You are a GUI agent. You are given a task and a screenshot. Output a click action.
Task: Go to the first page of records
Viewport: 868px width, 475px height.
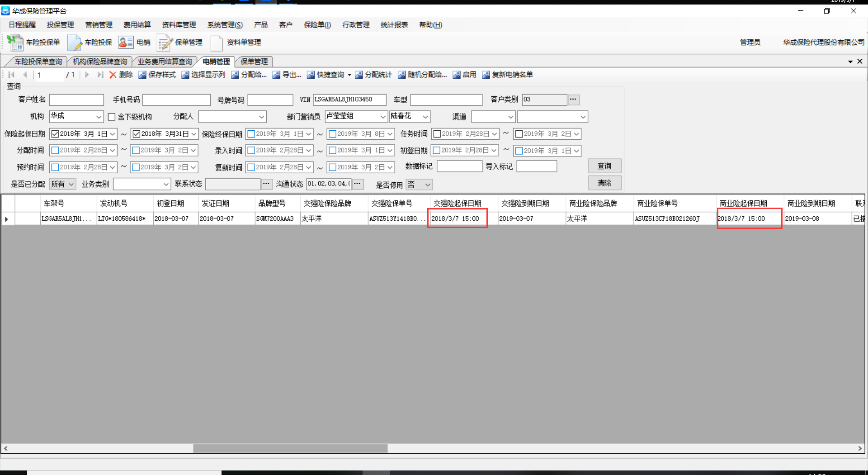pos(12,75)
